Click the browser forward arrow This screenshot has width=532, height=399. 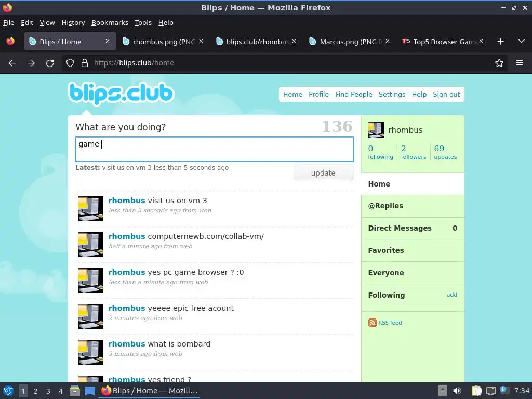click(31, 63)
